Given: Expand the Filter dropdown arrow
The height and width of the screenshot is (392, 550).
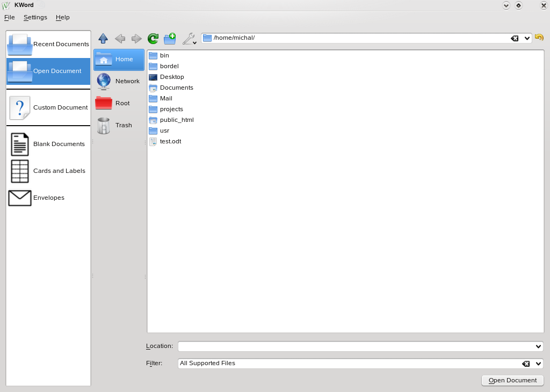Looking at the screenshot, I should 538,364.
